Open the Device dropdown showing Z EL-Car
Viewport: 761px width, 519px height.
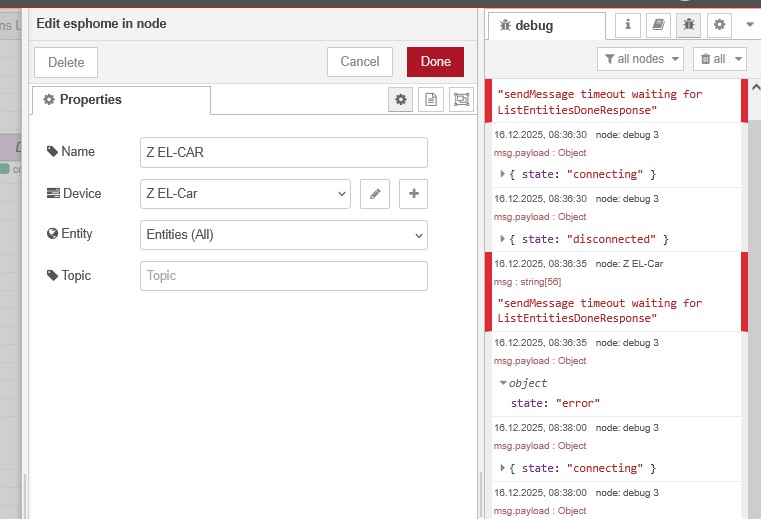245,194
